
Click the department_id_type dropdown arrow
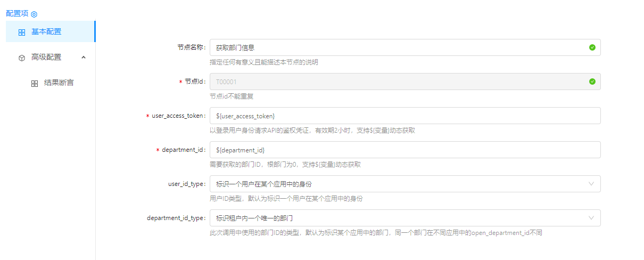coord(591,218)
